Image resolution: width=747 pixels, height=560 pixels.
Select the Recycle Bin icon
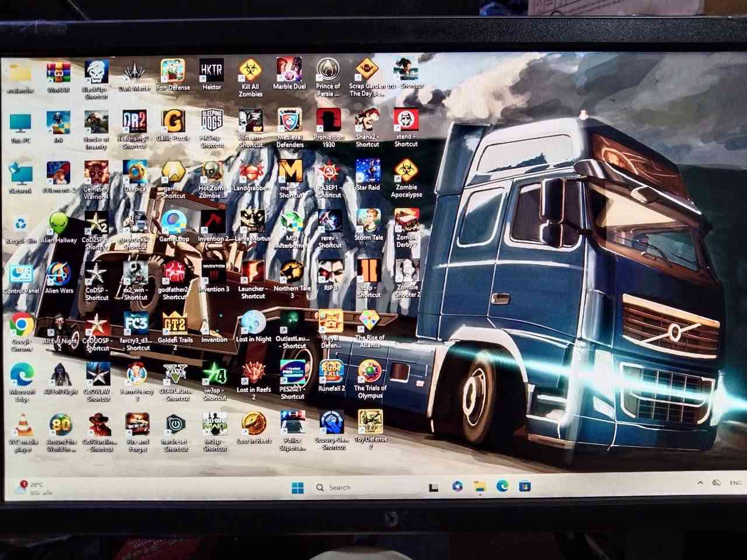[21, 225]
